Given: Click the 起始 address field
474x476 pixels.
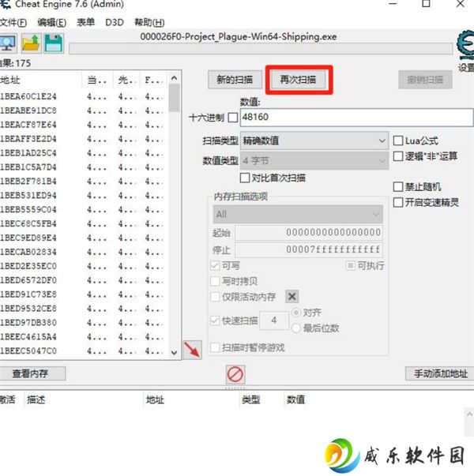Looking at the screenshot, I should (x=309, y=233).
